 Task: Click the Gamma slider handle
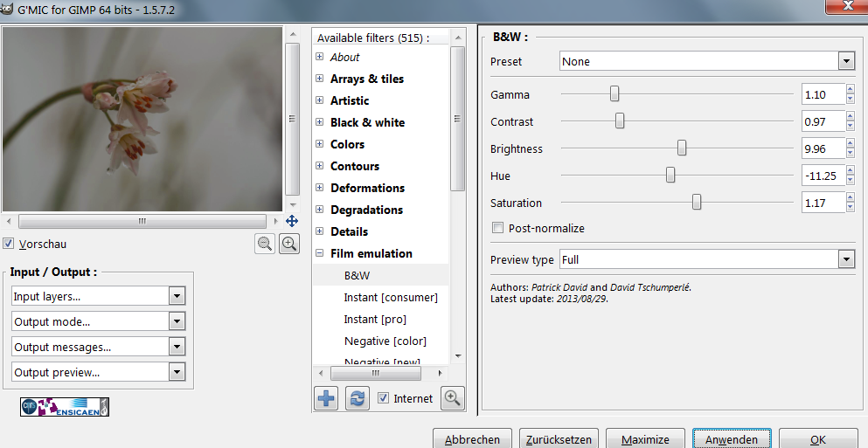pyautogui.click(x=614, y=94)
